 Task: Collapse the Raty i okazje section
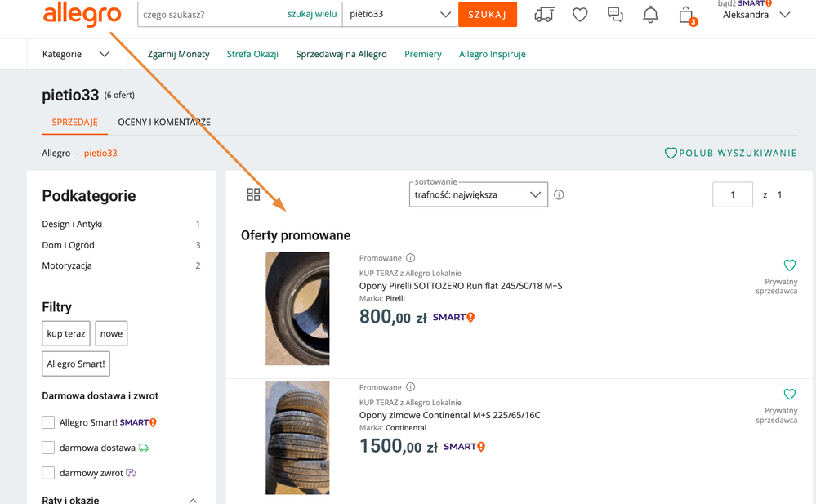pyautogui.click(x=193, y=500)
